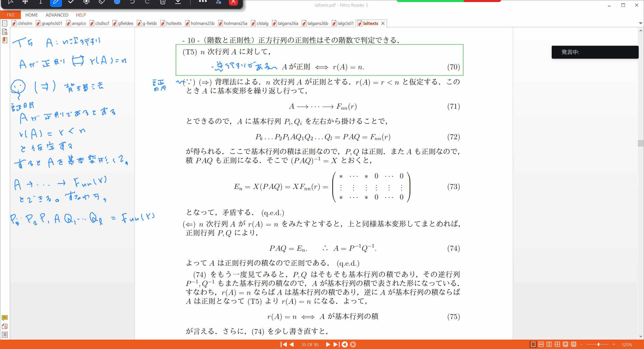Go to the last page
The width and height of the screenshot is (644, 349).
336,344
